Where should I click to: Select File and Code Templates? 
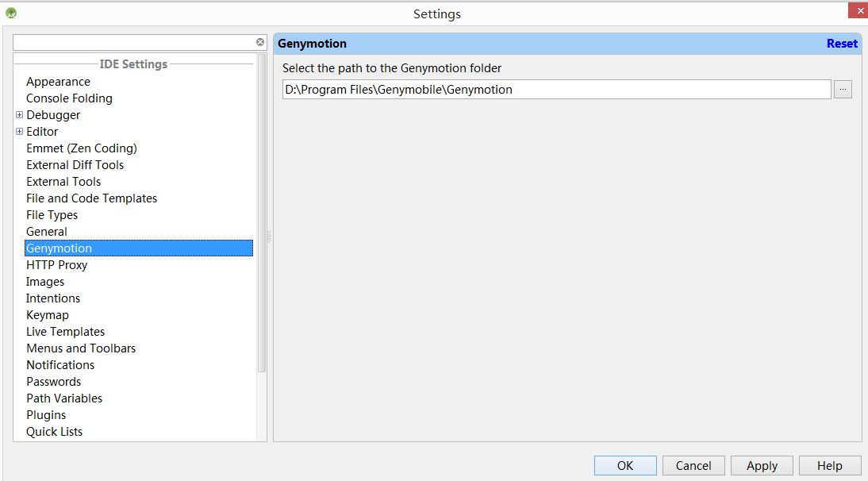click(x=91, y=198)
